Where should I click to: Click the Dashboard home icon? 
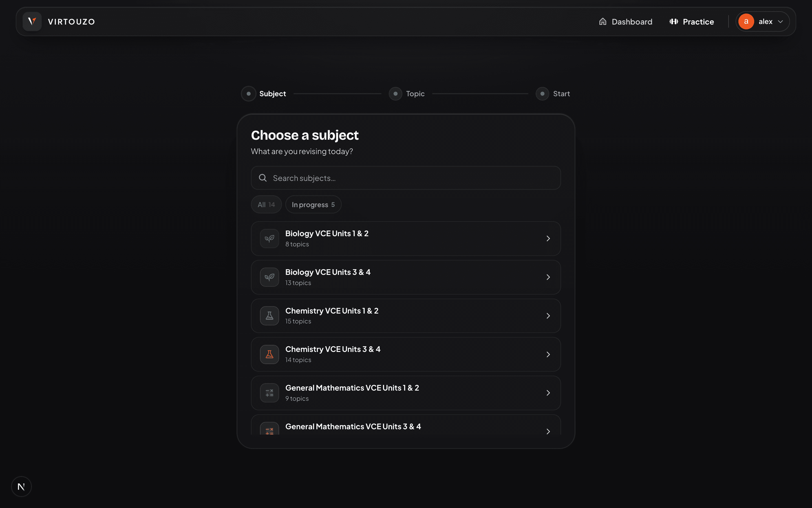[x=603, y=21]
